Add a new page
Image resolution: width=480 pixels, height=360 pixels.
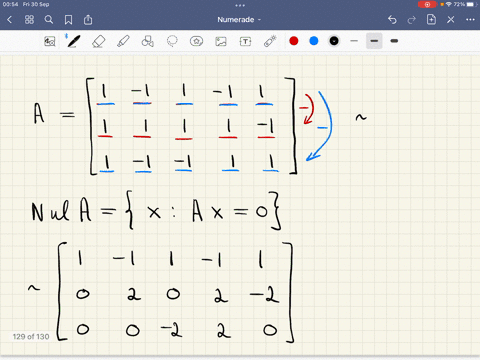(431, 19)
